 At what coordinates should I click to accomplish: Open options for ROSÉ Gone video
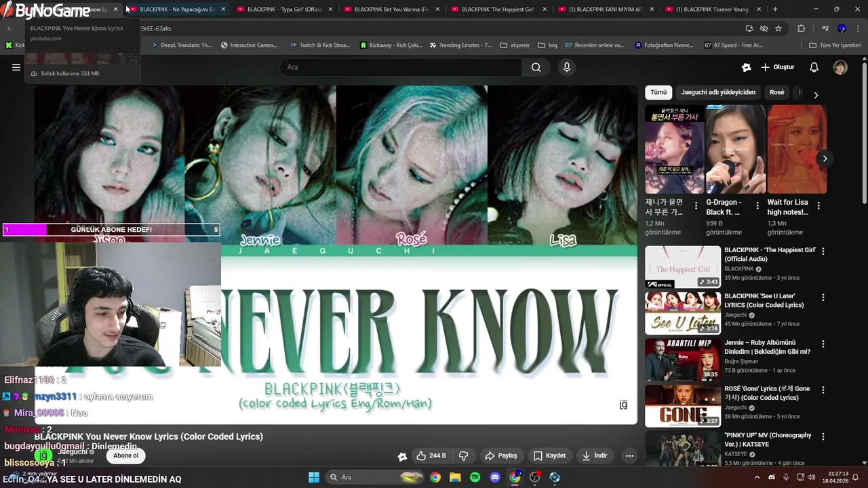coord(823,390)
